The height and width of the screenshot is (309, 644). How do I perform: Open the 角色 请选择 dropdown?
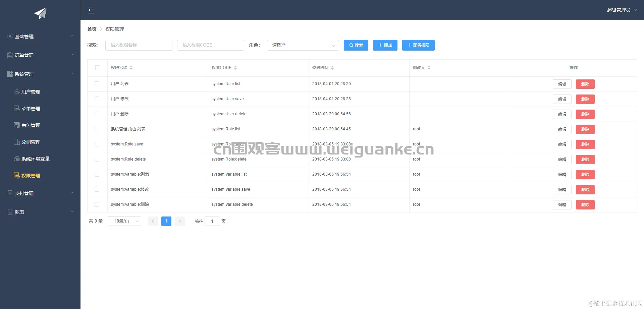(x=303, y=45)
